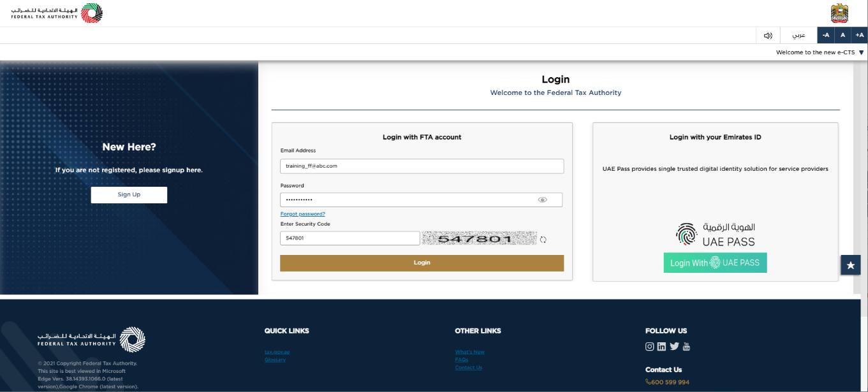Click the star favorites side button
Viewport: 868px width, 392px height.
pyautogui.click(x=851, y=265)
